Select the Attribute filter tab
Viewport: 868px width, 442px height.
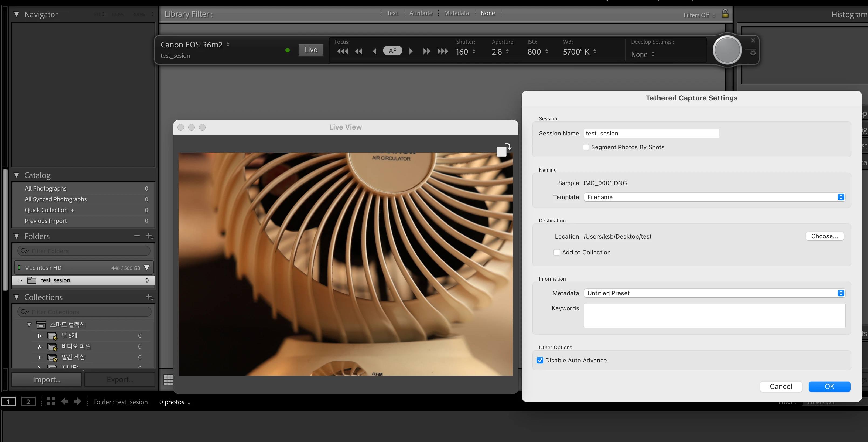421,13
